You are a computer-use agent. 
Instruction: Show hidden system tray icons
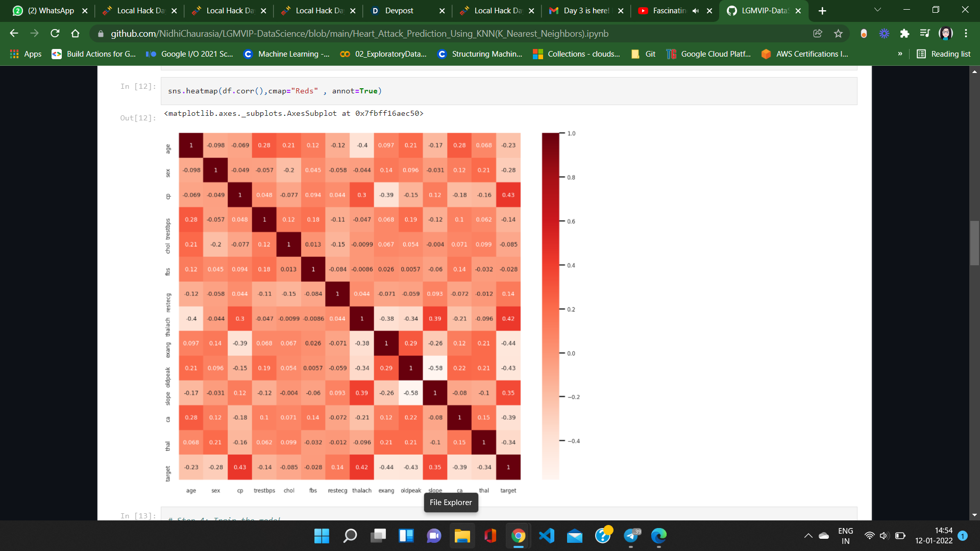pos(808,536)
